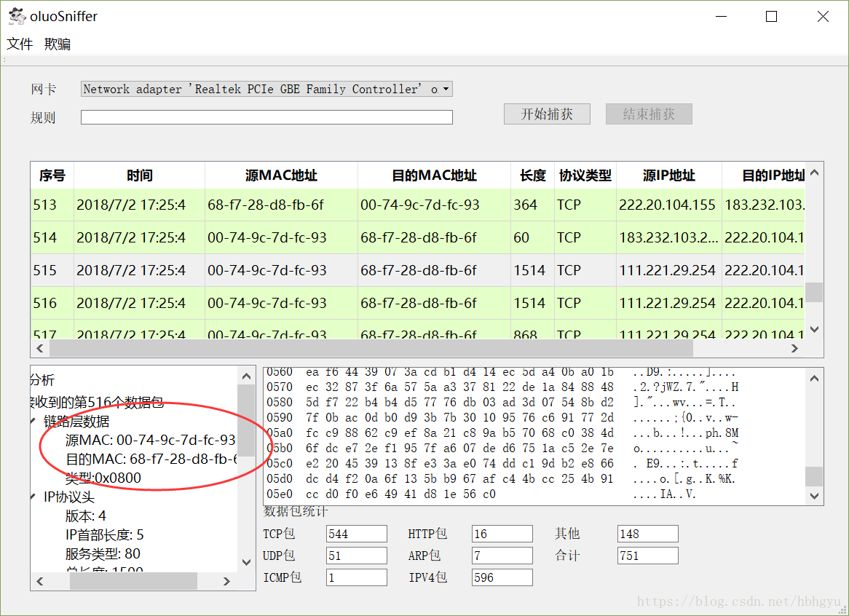Click the 结束捕获 button
Screen dimensions: 849x616
649,114
